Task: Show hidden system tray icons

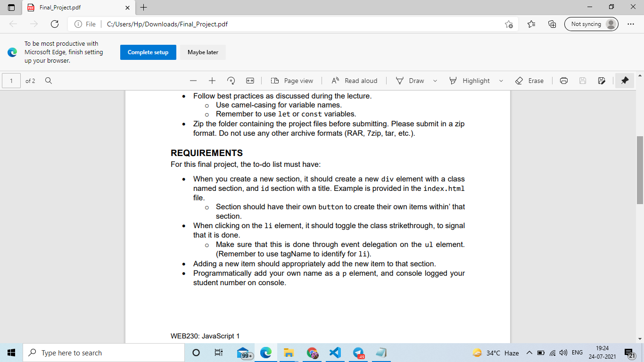Action: pos(529,353)
